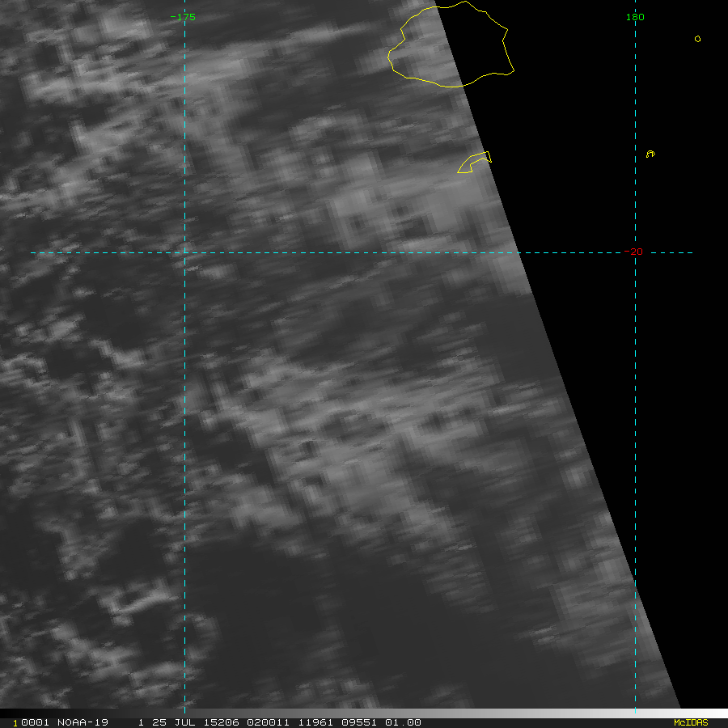728x728 pixels.
Task: Click the tiny island outline right of 180 line
Action: (650, 154)
